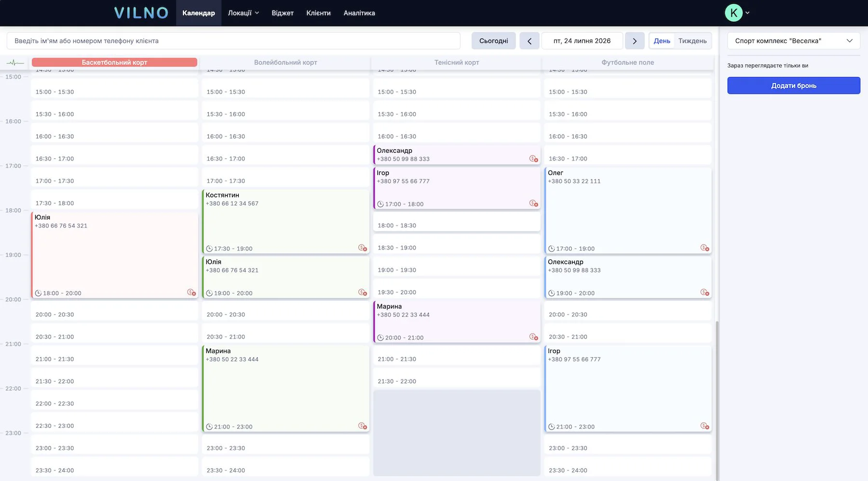
Task: Select the Волейбольний корт column header
Action: (285, 63)
